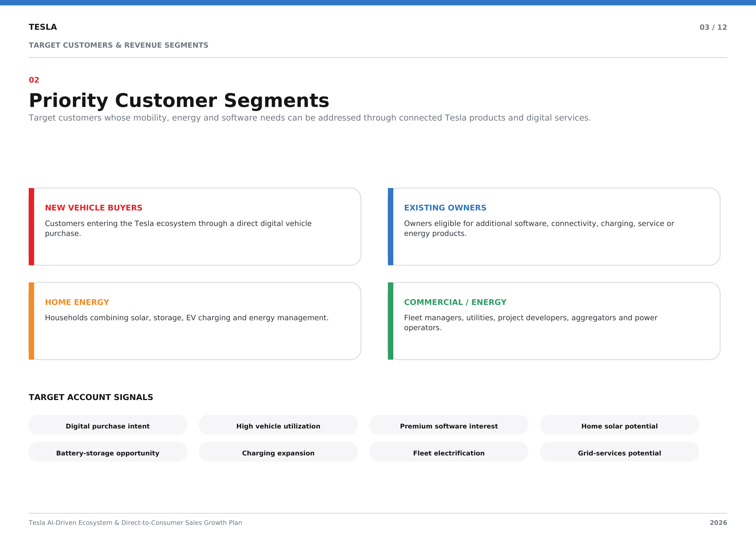
Task: Click the orange accent bar on Home Energy
Action: [31, 321]
